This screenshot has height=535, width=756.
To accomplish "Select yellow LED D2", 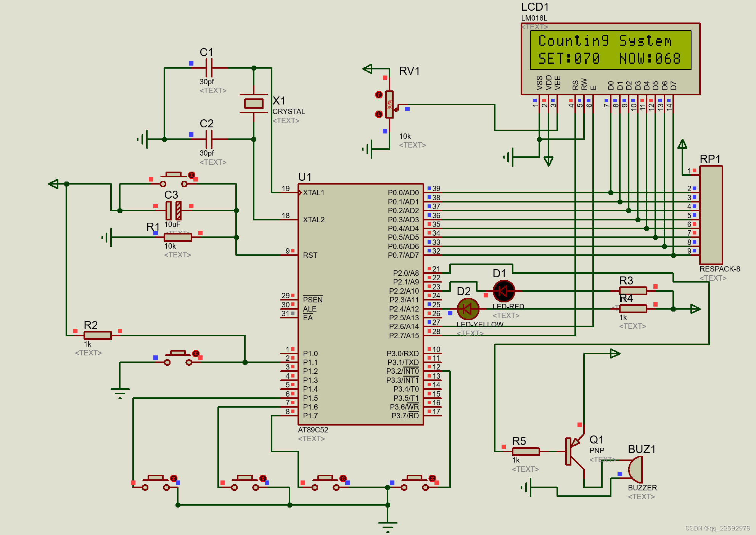I will pos(468,309).
